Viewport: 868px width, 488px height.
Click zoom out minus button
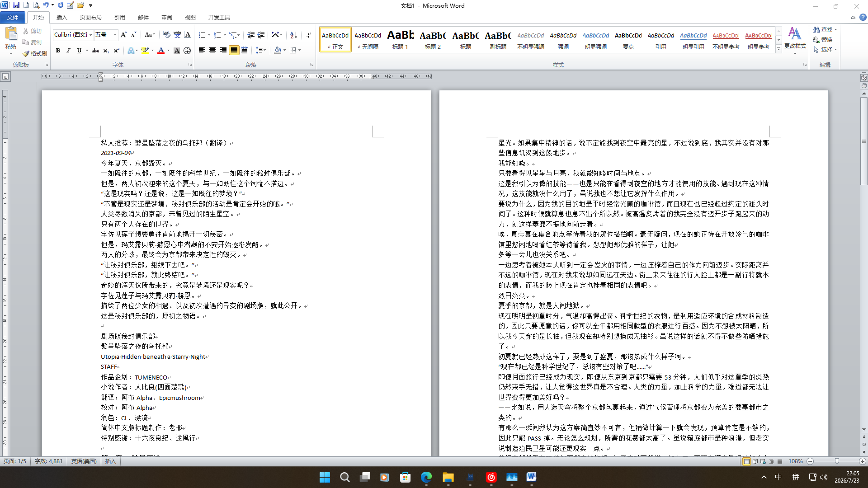(x=810, y=461)
